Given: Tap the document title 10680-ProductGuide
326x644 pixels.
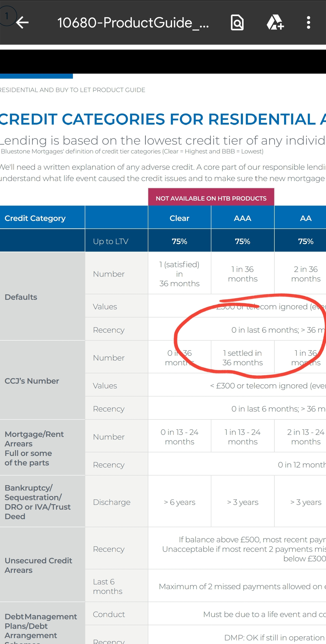Looking at the screenshot, I should [133, 23].
